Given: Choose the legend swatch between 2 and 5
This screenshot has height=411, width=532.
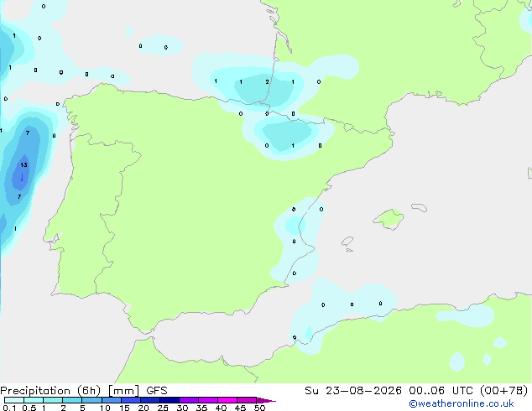Looking at the screenshot, I should coord(72,400).
